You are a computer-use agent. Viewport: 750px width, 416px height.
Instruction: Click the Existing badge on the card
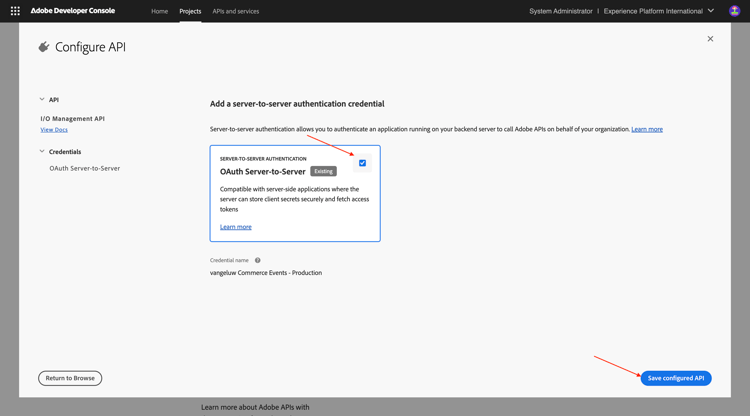coord(323,171)
